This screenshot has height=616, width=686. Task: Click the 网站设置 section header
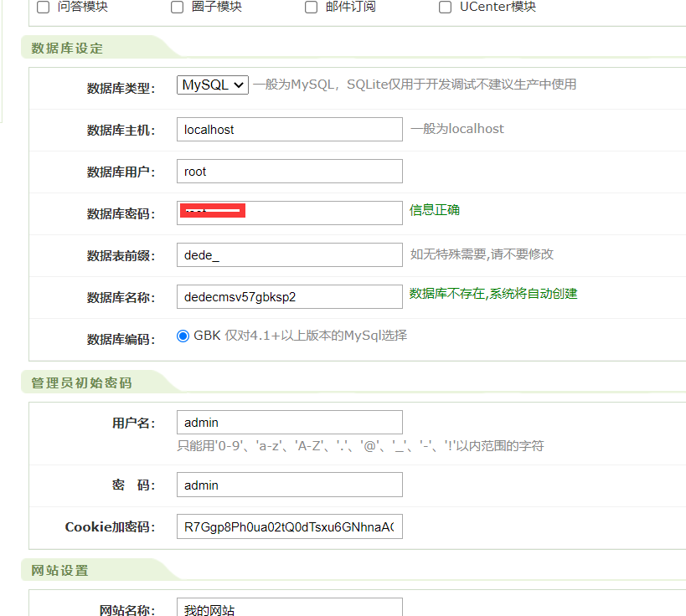(59, 570)
